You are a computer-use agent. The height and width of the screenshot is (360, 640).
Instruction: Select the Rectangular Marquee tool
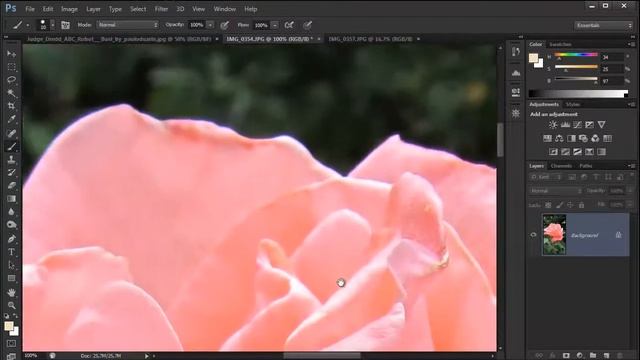click(x=11, y=67)
